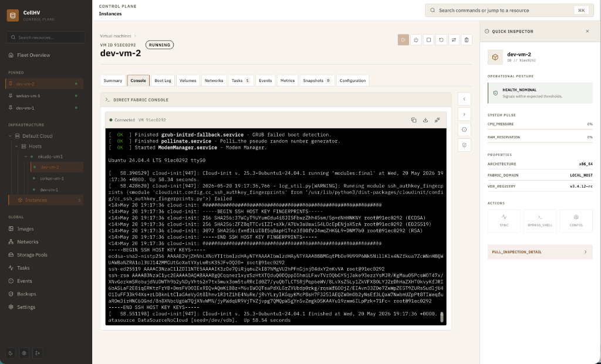Open the Boot Log tab
The image size is (601, 364).
[163, 80]
